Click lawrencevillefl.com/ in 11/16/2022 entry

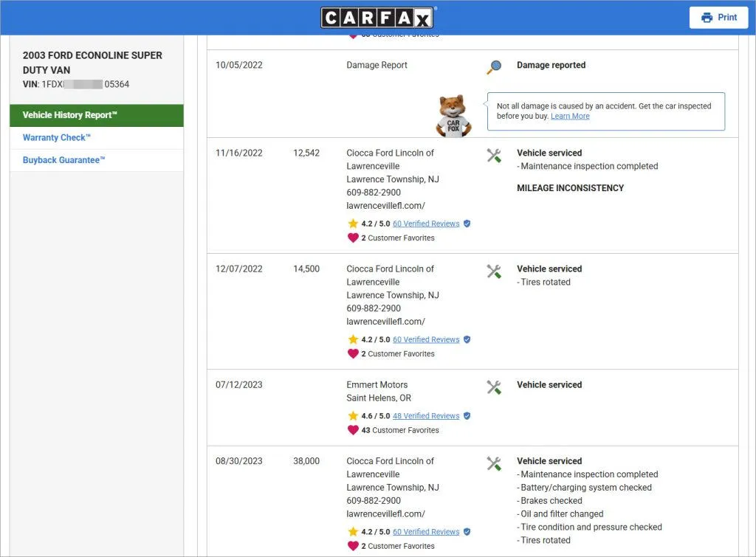(x=385, y=206)
